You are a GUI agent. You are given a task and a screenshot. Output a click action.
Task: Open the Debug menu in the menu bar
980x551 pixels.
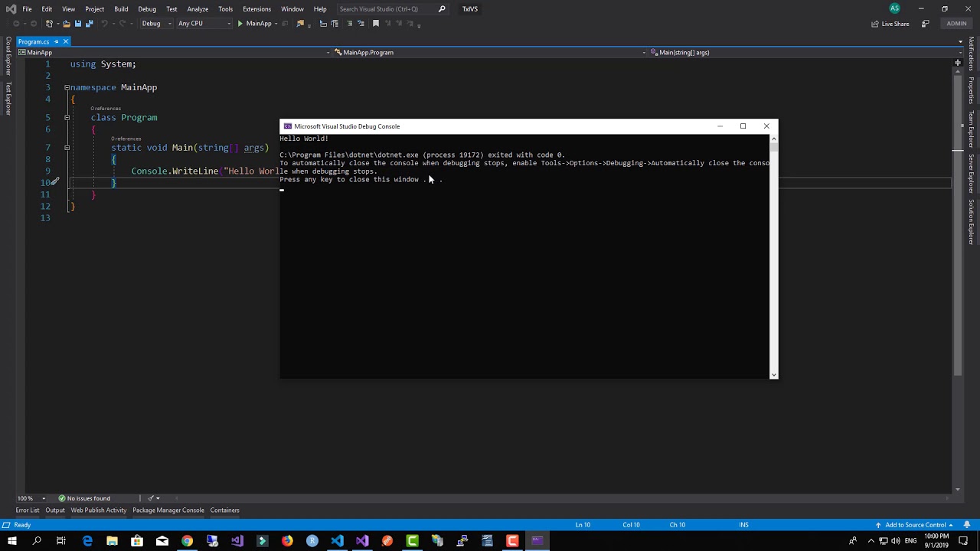[147, 9]
